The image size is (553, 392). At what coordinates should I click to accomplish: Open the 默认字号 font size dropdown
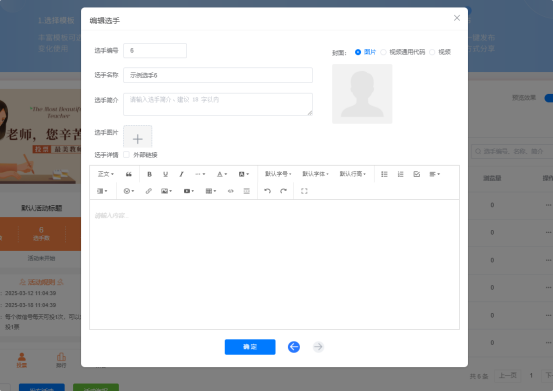pos(278,174)
